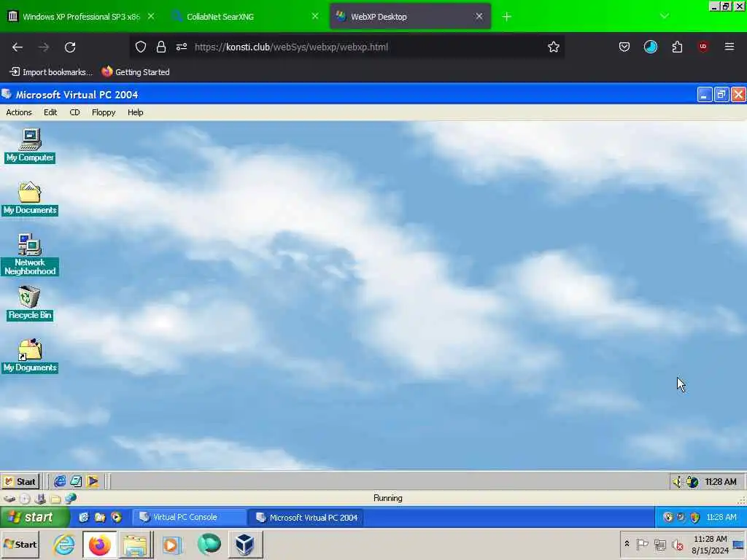Click the security shield in XP tray

tap(695, 517)
